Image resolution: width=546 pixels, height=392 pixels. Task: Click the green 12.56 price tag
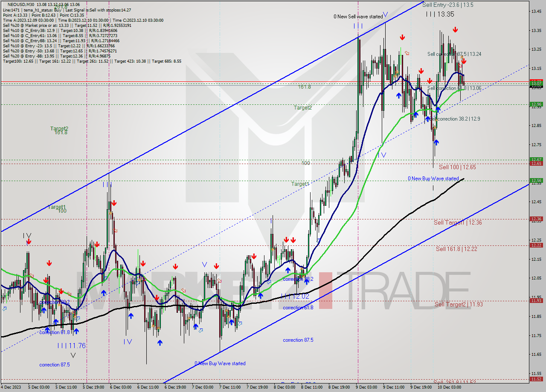[x=536, y=180]
